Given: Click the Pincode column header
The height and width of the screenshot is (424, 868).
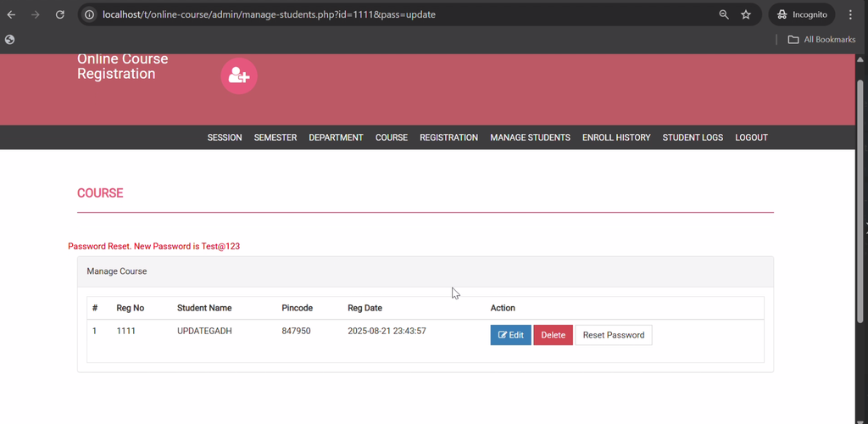Looking at the screenshot, I should click(x=298, y=308).
